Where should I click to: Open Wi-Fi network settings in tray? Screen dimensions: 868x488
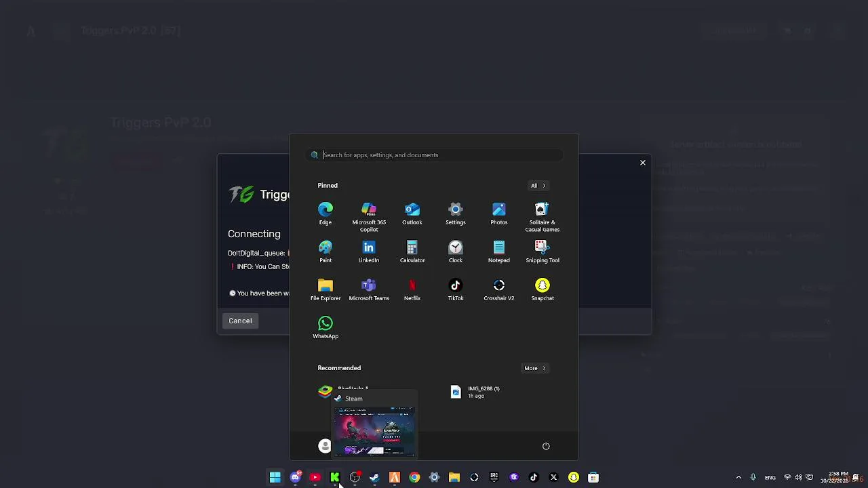pos(787,477)
